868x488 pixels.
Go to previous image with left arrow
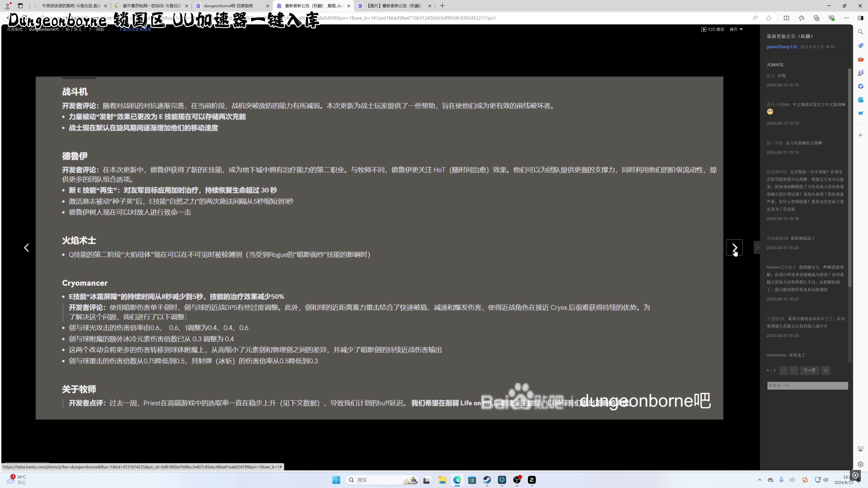pos(26,248)
